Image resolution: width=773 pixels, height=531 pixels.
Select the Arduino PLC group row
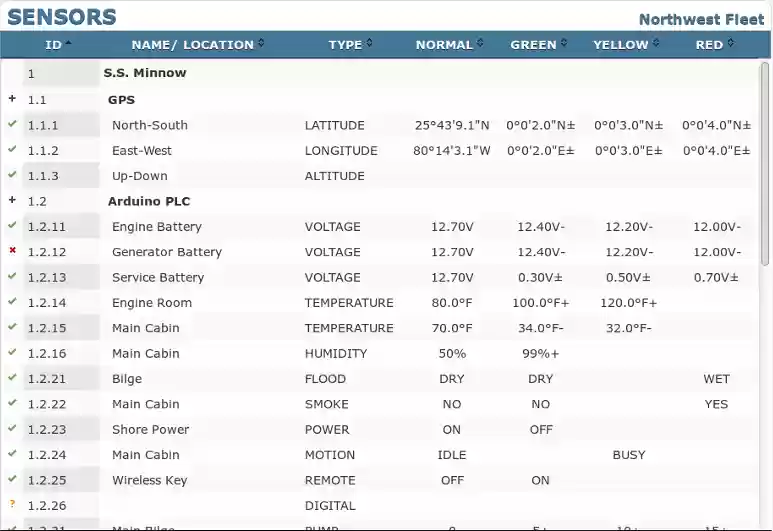[380, 201]
